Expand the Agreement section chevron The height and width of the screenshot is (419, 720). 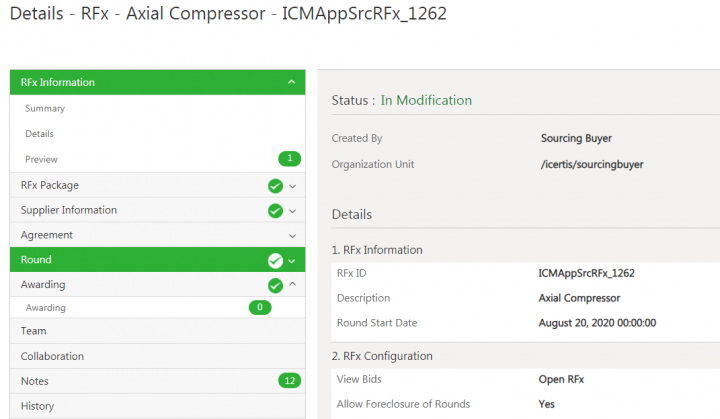292,235
